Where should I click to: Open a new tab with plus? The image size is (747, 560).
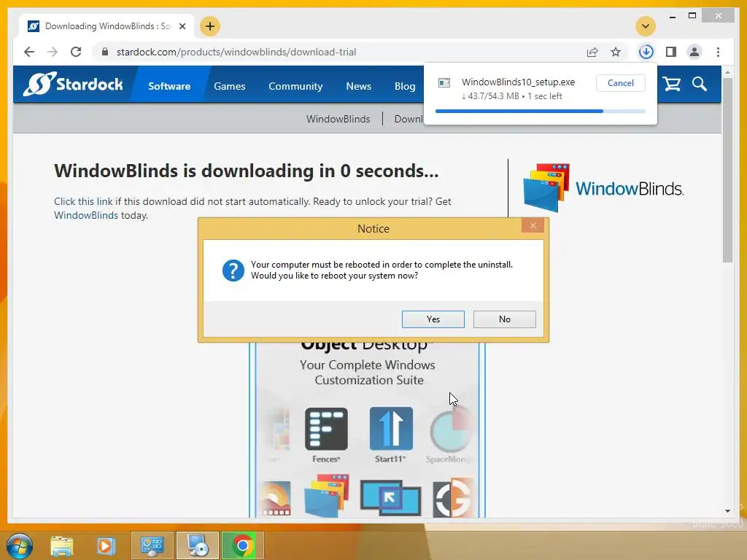(210, 26)
